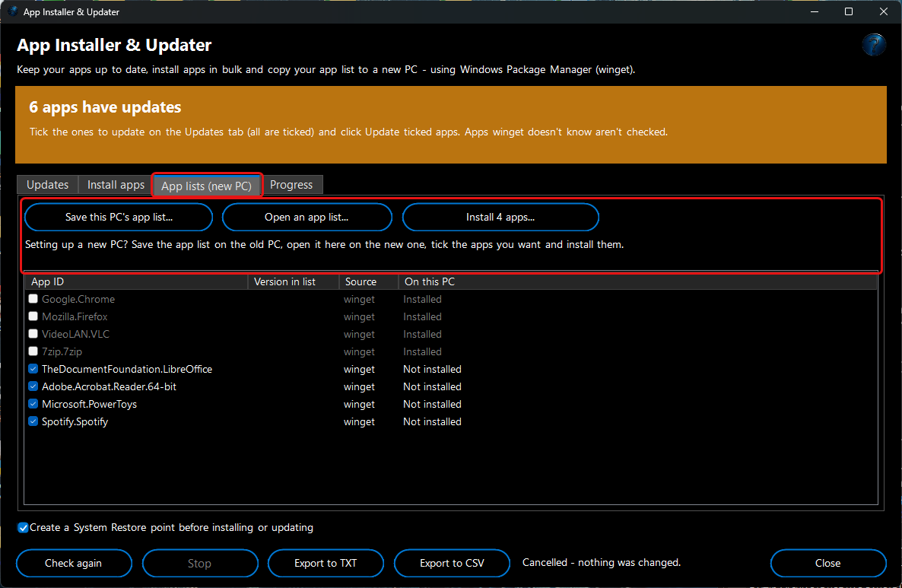Select the VideoLAN.VLC row text
Screen dimensions: 902x588
coord(75,334)
